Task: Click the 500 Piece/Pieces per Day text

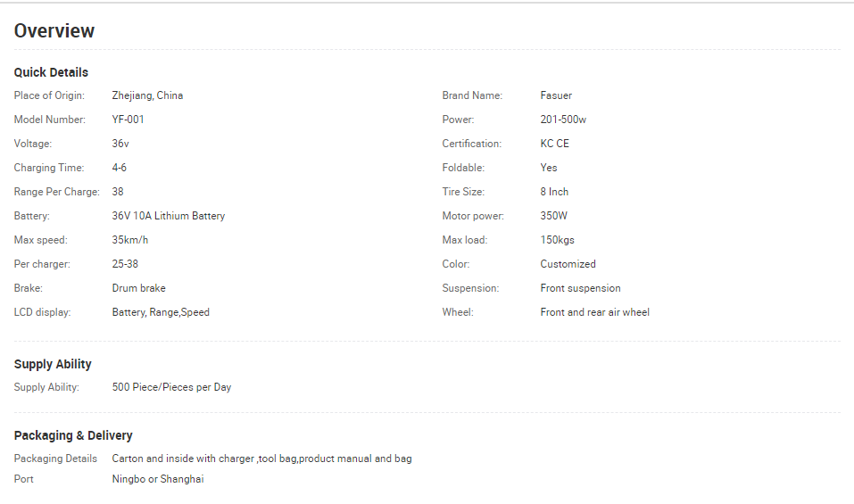Action: (171, 387)
